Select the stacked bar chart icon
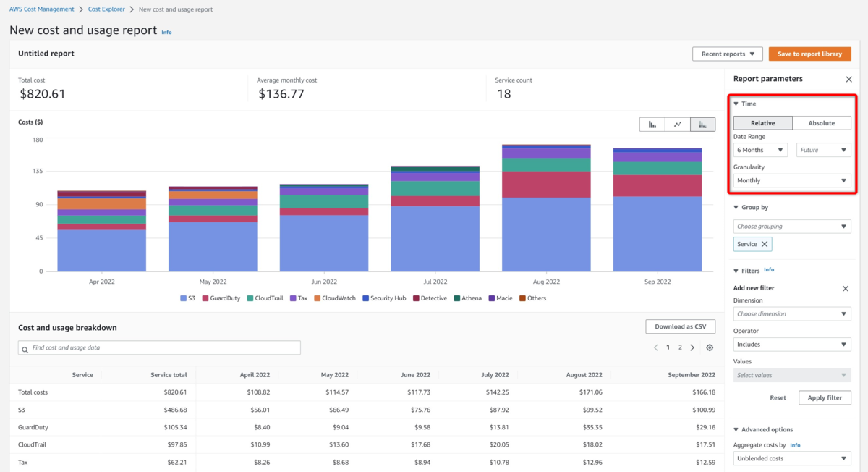The image size is (868, 472). coord(702,124)
